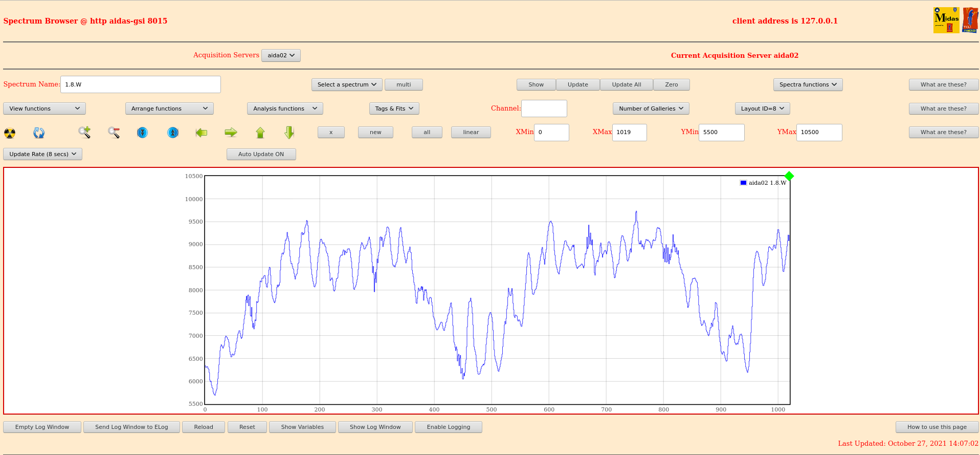Open the Analysis functions menu
980x455 pixels.
click(285, 109)
